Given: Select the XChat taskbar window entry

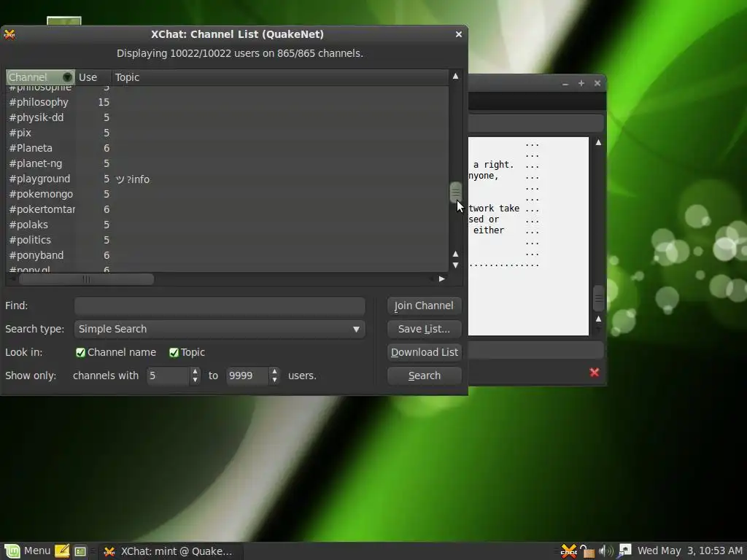Looking at the screenshot, I should coord(169,551).
